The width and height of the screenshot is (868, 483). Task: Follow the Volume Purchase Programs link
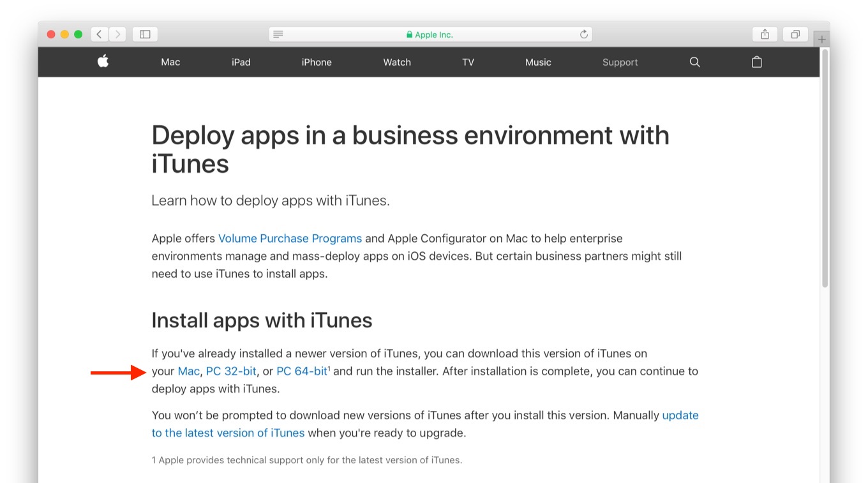(x=290, y=239)
